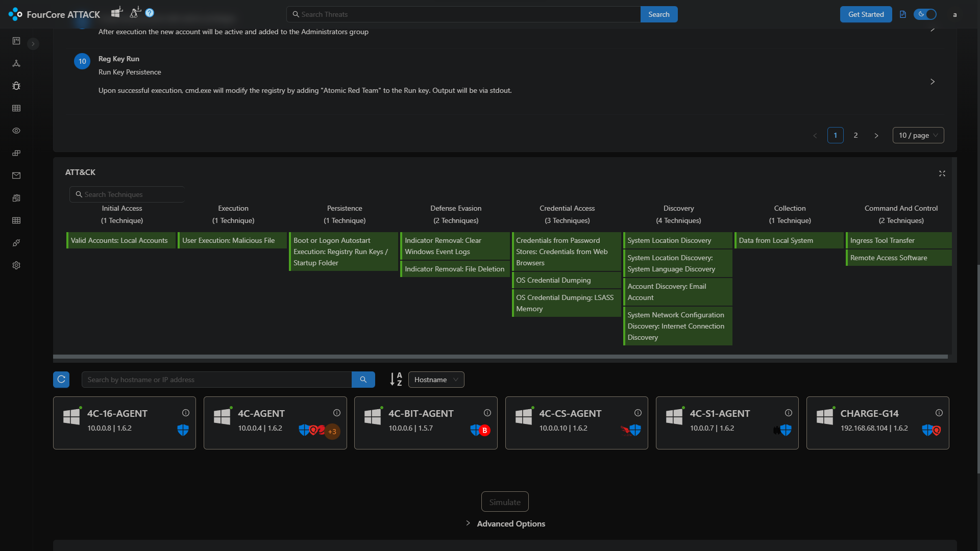Toggle dark mode switch
Screen dimensions: 980x551
click(x=925, y=14)
